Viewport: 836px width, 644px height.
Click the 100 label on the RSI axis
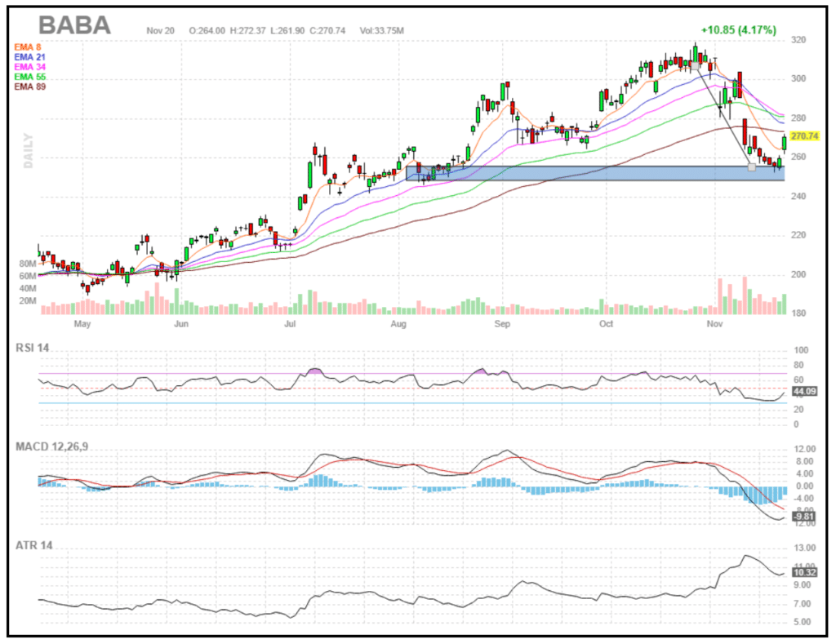coord(801,350)
